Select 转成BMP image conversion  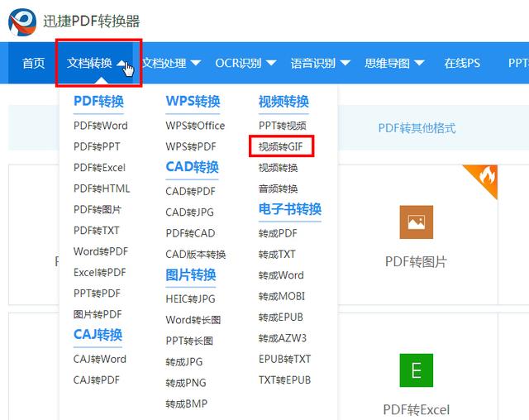click(186, 403)
